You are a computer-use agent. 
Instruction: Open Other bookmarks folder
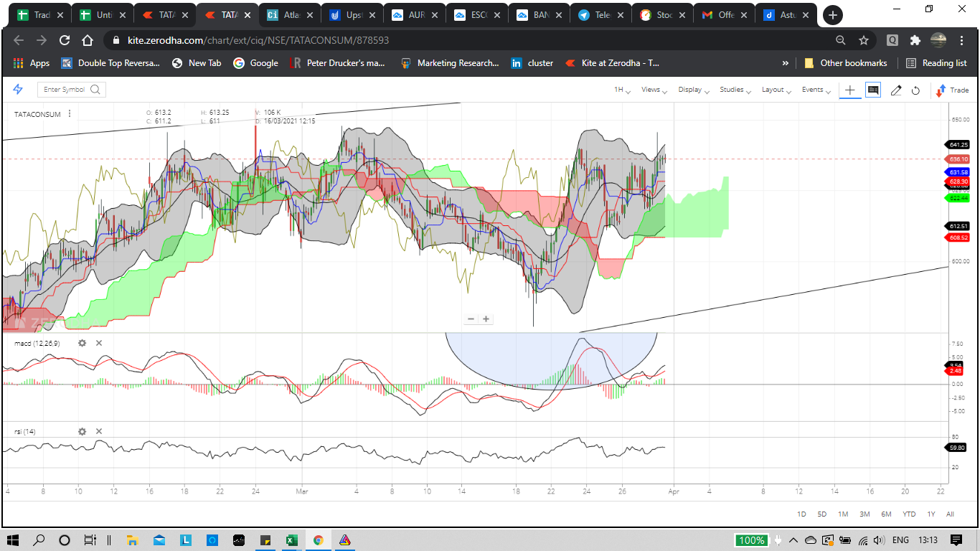(846, 63)
